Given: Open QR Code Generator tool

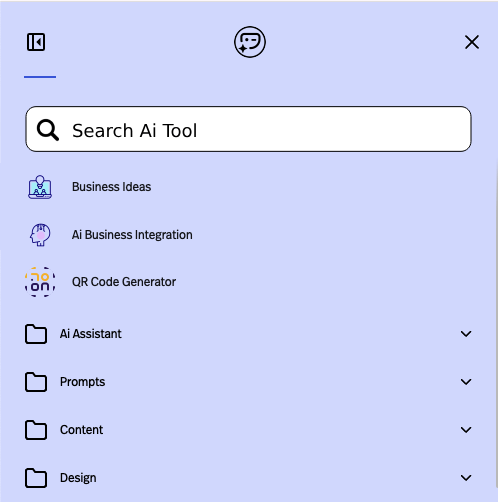Looking at the screenshot, I should (x=124, y=282).
